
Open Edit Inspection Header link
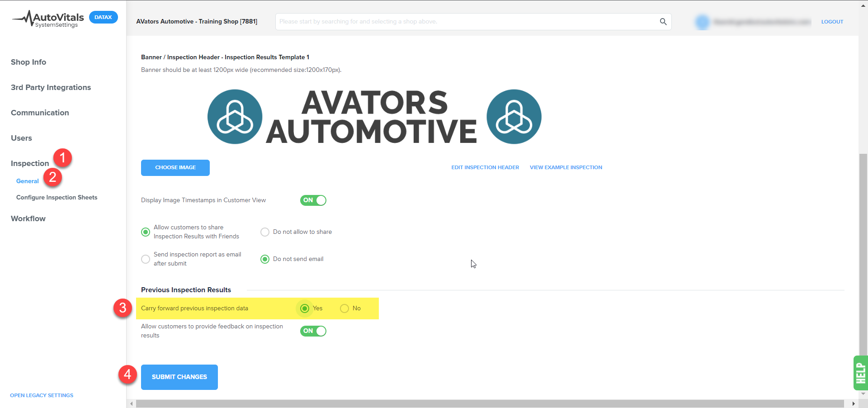tap(485, 167)
